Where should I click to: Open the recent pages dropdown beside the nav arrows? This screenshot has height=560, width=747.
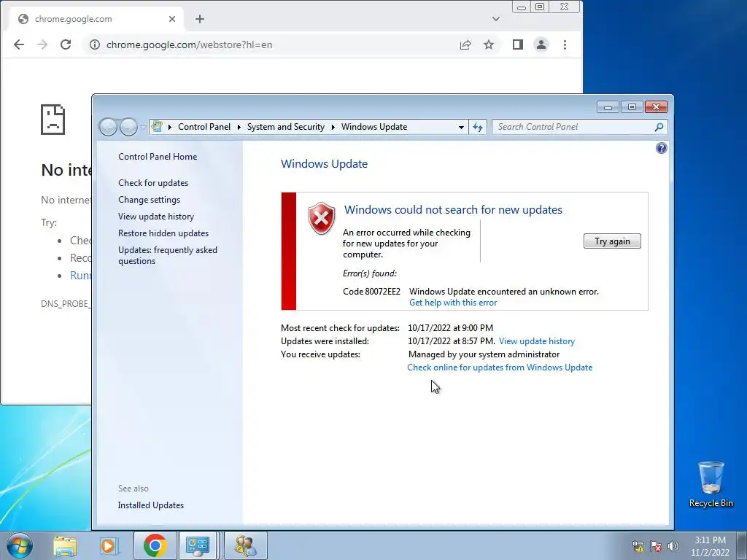tap(142, 127)
